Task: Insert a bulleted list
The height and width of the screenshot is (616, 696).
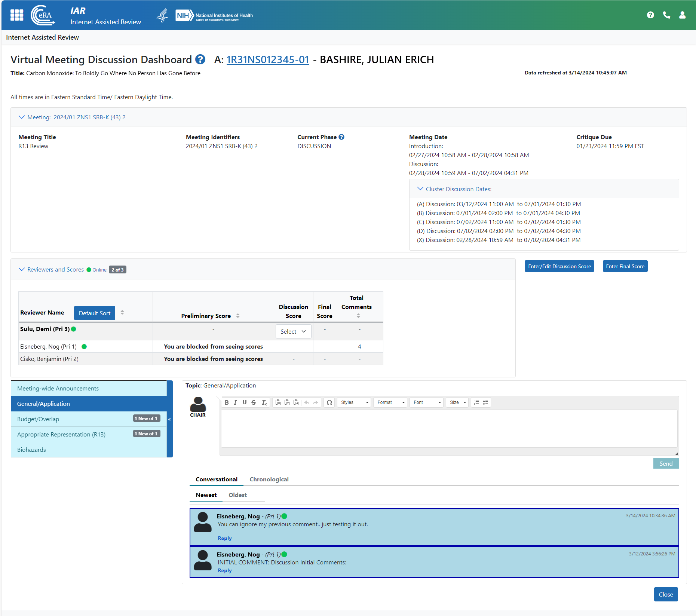Action: (x=485, y=402)
